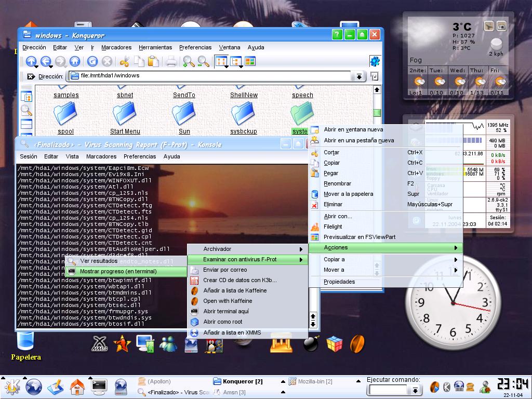Open the home folder icon in panel
Viewport: 532px width, 399px height.
click(x=77, y=387)
